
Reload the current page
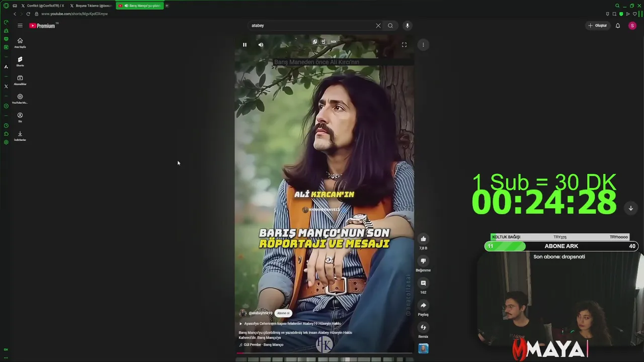(28, 14)
